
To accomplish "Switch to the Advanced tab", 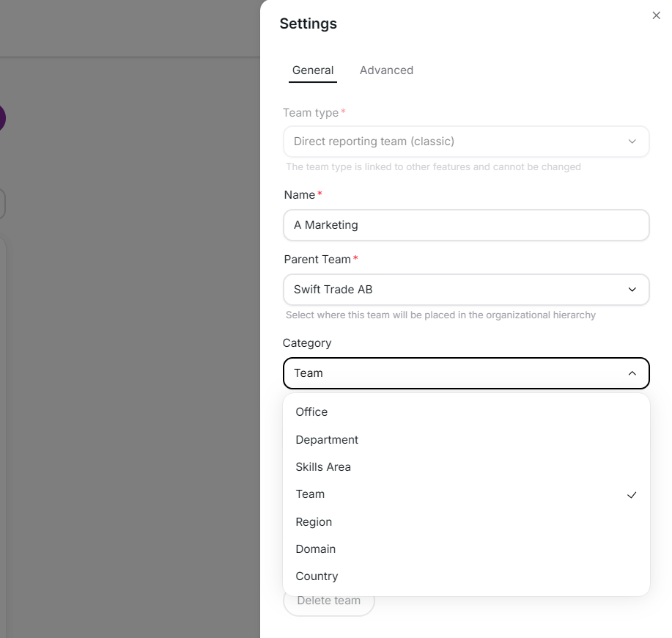I will (x=386, y=70).
